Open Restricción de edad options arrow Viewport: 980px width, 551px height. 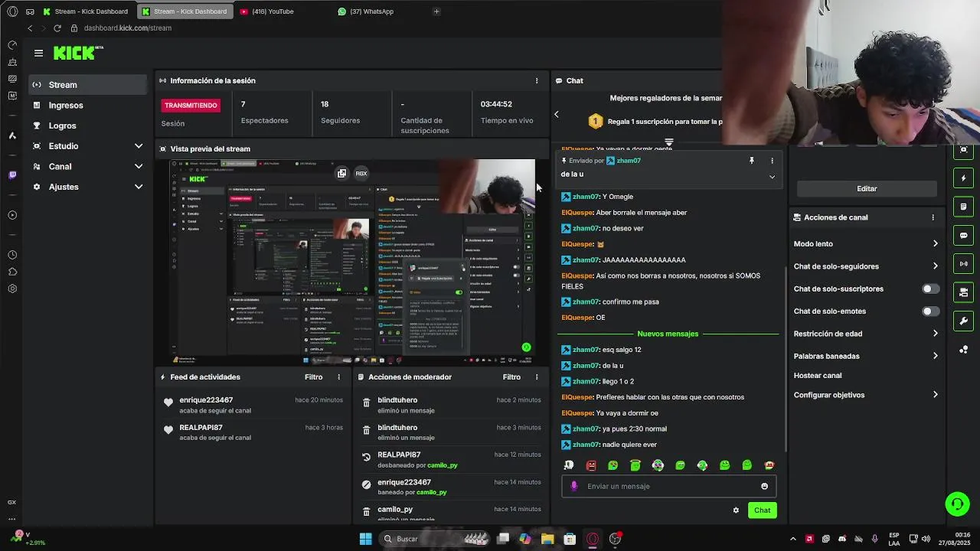935,334
